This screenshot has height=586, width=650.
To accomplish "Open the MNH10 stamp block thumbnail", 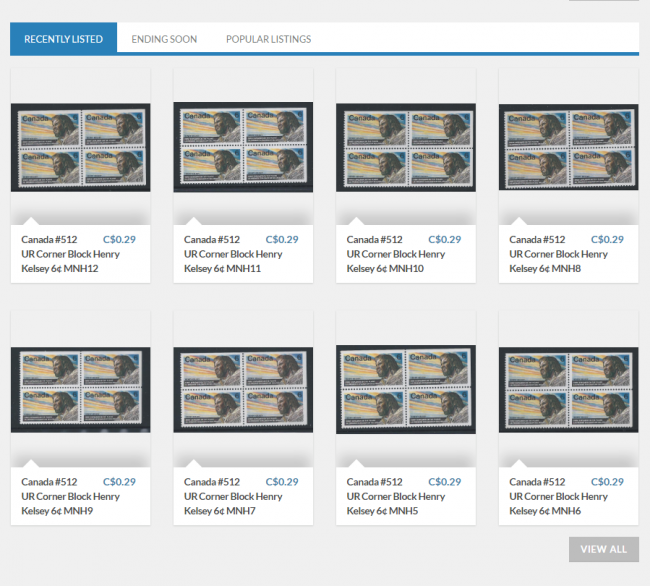I will pos(406,148).
